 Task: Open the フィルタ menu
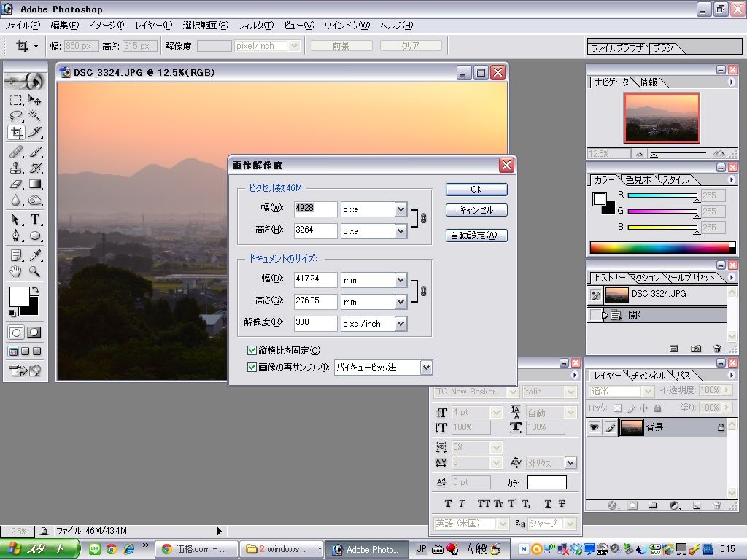tap(255, 26)
